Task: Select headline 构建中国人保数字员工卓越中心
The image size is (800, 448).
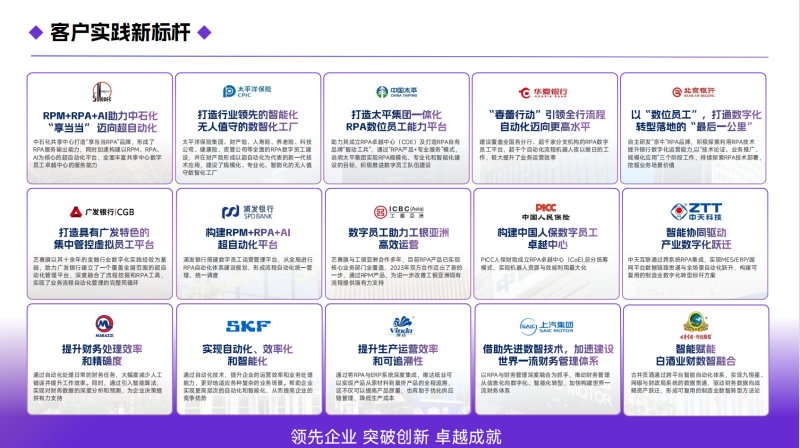Action: point(547,238)
